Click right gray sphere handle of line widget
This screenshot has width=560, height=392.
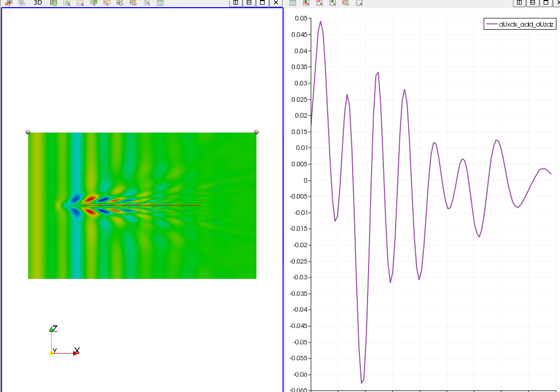coord(256,132)
